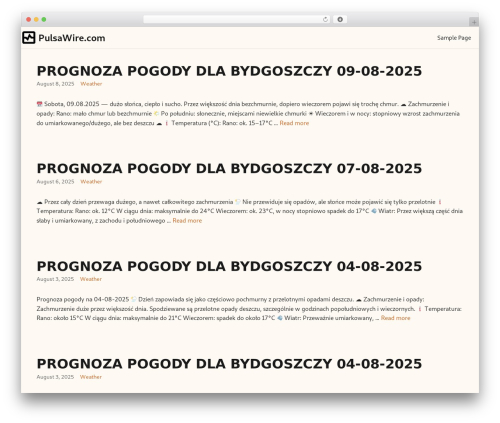
Task: Click the cloud emoji before 'Przez cały dzień'
Action: pyautogui.click(x=39, y=202)
